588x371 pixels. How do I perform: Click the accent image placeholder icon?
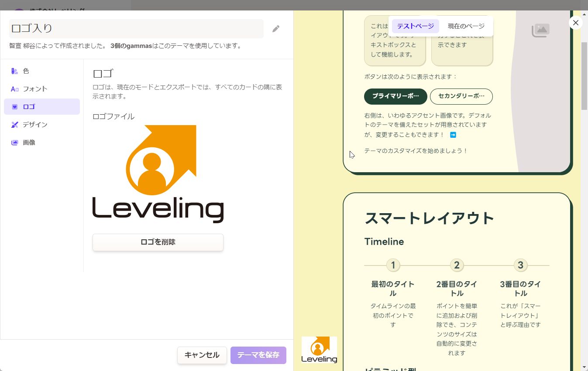point(540,30)
